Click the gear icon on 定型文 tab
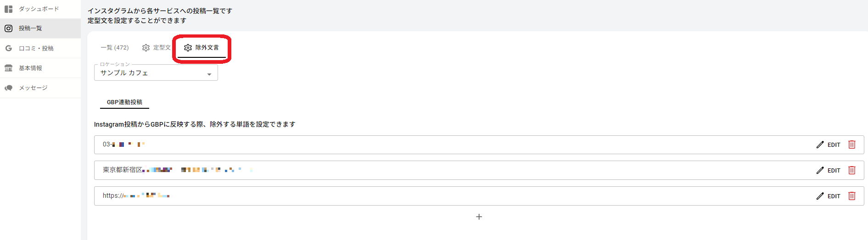The height and width of the screenshot is (240, 868). 146,48
